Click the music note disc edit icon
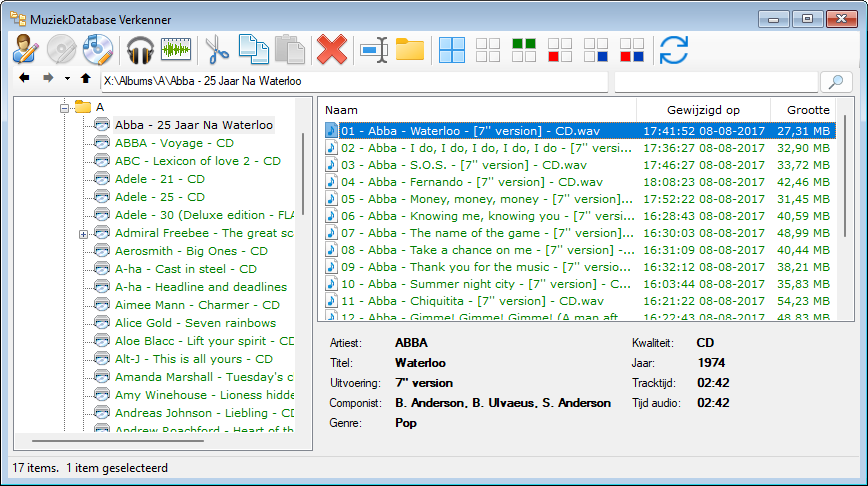The width and height of the screenshot is (868, 486). point(98,50)
